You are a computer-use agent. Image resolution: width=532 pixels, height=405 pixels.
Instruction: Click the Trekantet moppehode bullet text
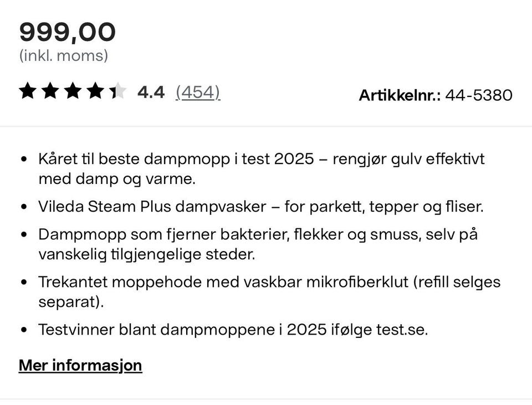[269, 292]
